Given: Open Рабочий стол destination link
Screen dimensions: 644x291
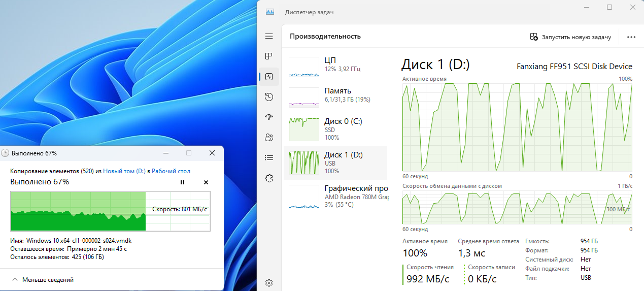Looking at the screenshot, I should pyautogui.click(x=171, y=172).
